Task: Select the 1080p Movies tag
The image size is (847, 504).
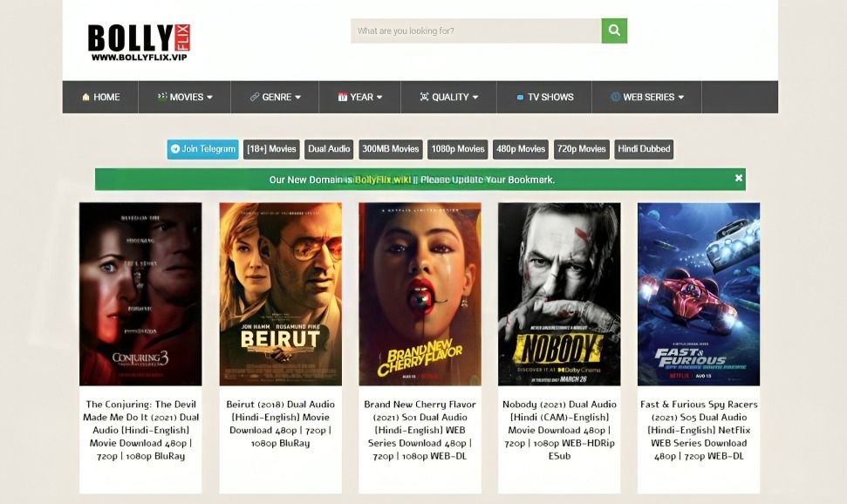Action: coord(457,149)
